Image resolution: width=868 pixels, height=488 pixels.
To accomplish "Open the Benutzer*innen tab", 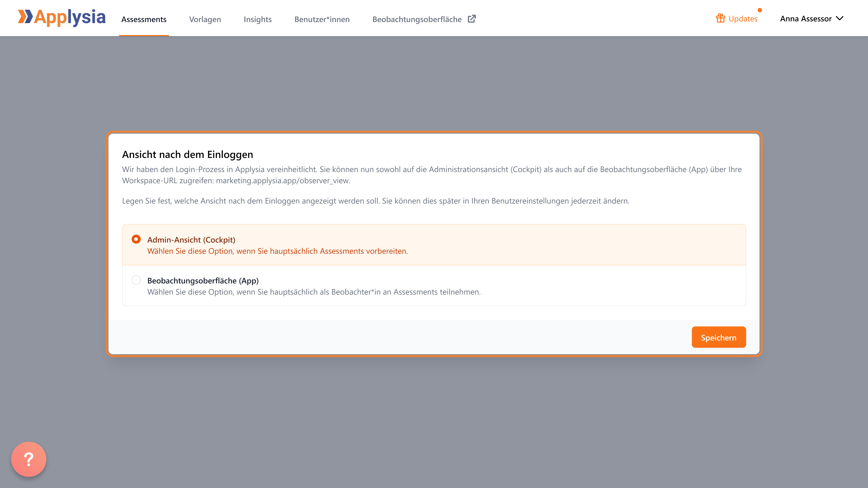I will (322, 19).
